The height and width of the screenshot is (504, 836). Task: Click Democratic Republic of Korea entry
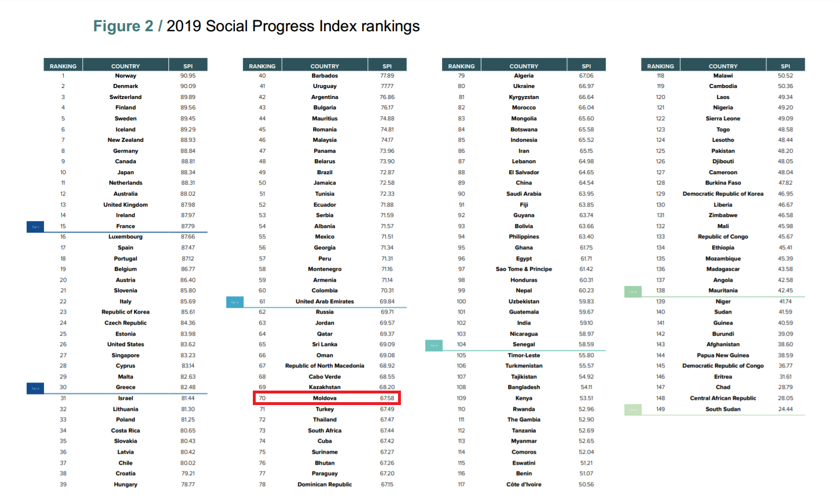click(723, 194)
